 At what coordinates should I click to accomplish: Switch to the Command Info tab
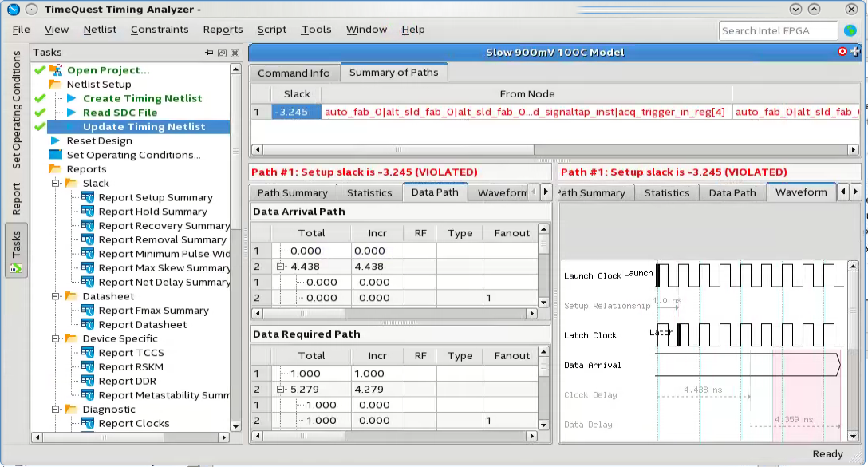pos(294,73)
